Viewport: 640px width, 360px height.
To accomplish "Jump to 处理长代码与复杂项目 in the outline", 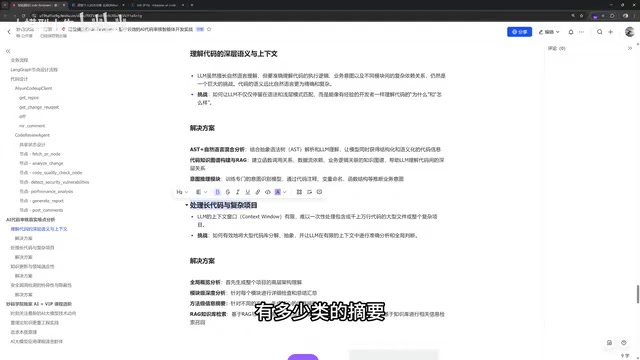I will 32,248.
